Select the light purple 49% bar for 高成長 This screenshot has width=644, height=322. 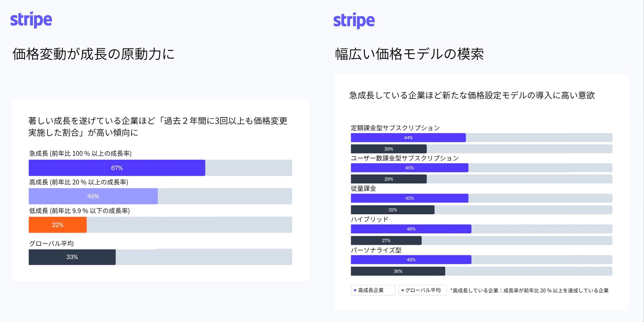93,196
